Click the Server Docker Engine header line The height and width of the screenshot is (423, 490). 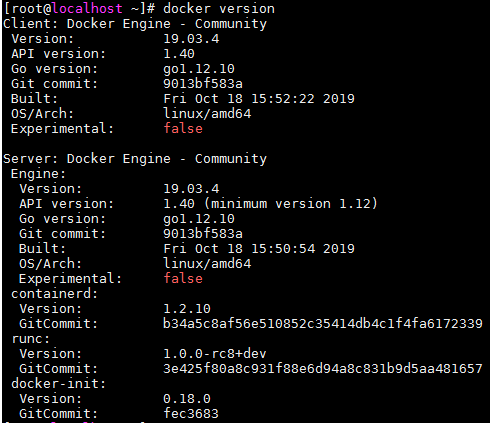[x=135, y=159]
